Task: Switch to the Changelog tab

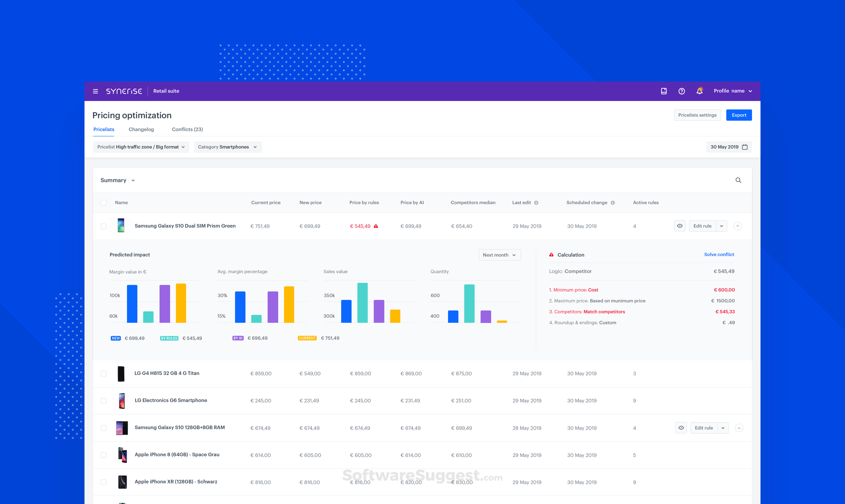Action: click(141, 129)
